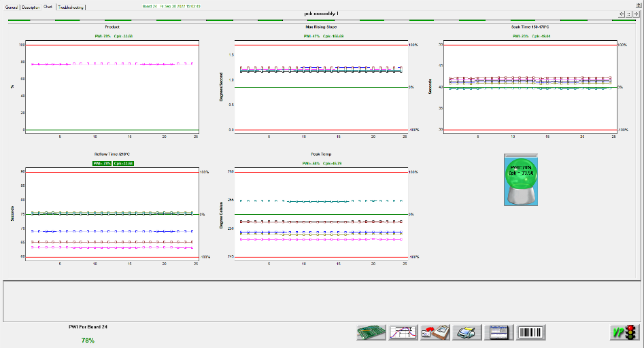This screenshot has width=644, height=348.
Task: Switch to the General tab
Action: click(12, 7)
